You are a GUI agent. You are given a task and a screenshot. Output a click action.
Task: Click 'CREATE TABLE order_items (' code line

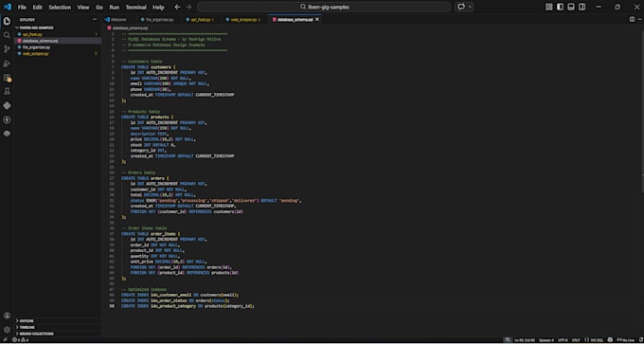pos(151,233)
